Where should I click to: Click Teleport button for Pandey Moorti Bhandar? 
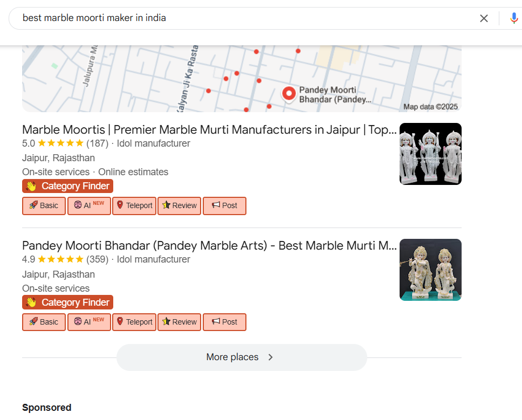(134, 322)
